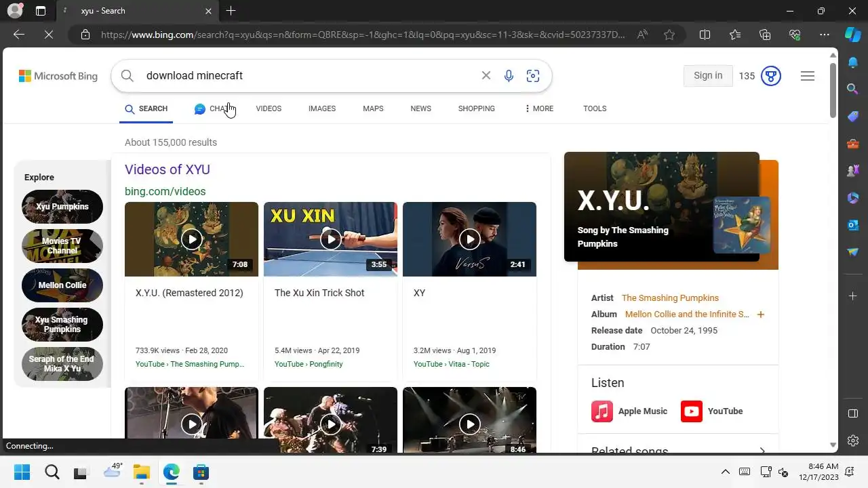
Task: Select Seraph of the End chip
Action: point(62,364)
